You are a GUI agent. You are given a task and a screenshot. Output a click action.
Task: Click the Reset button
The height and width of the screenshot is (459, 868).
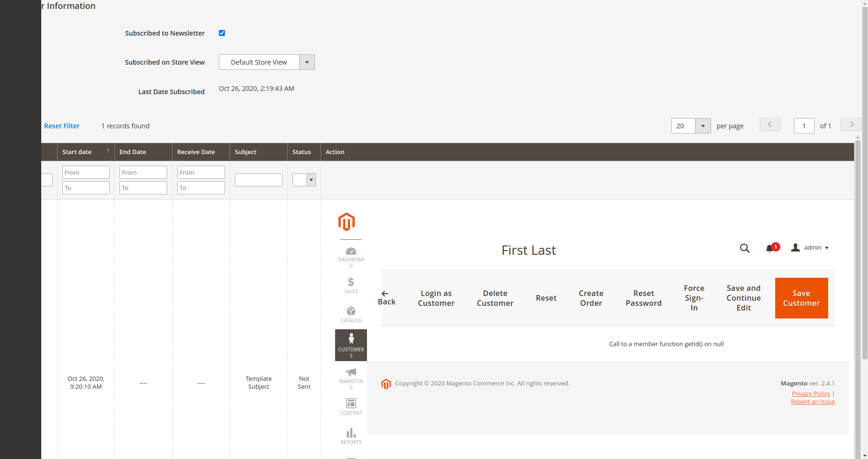(546, 298)
